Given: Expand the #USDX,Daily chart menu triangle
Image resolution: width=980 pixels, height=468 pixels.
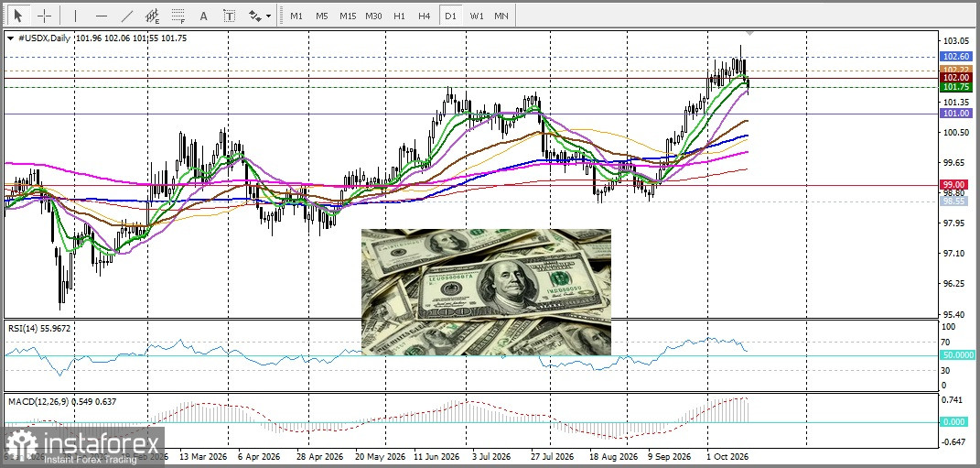Looking at the screenshot, I should [11, 38].
